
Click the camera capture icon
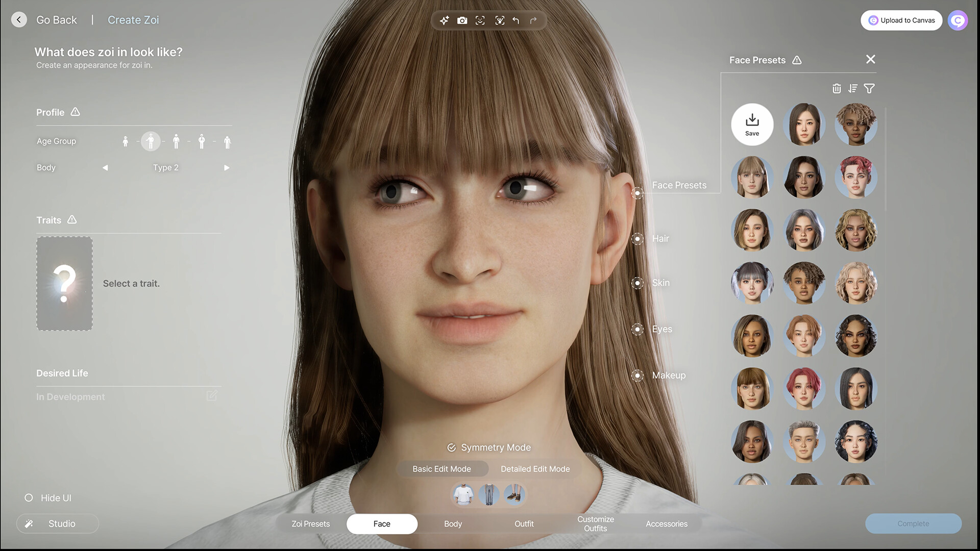coord(462,20)
